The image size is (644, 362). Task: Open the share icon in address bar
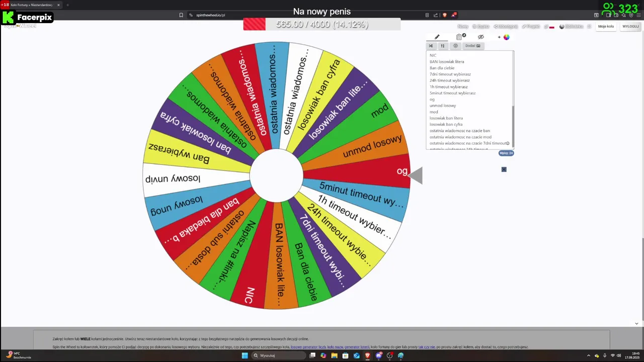tap(436, 15)
